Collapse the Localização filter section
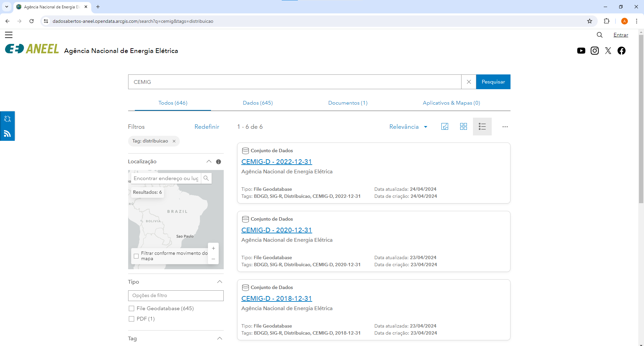644x346 pixels. click(209, 162)
